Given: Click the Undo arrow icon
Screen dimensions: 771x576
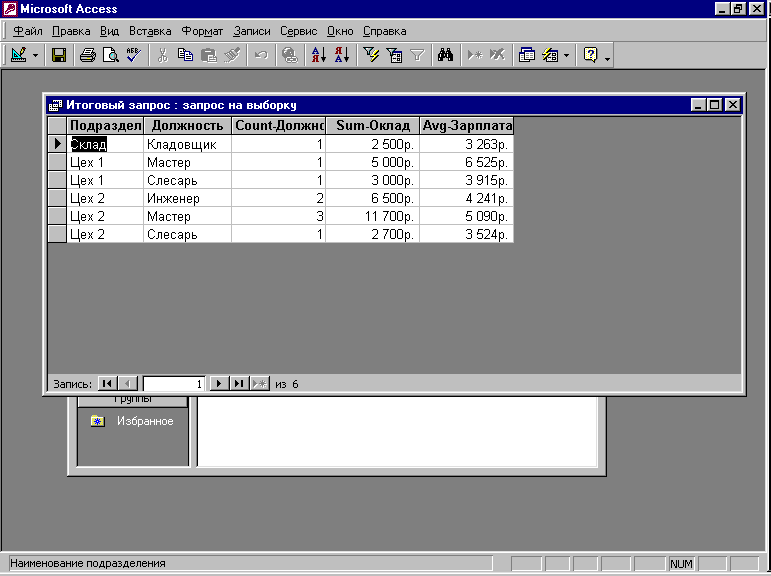Looking at the screenshot, I should pos(261,55).
